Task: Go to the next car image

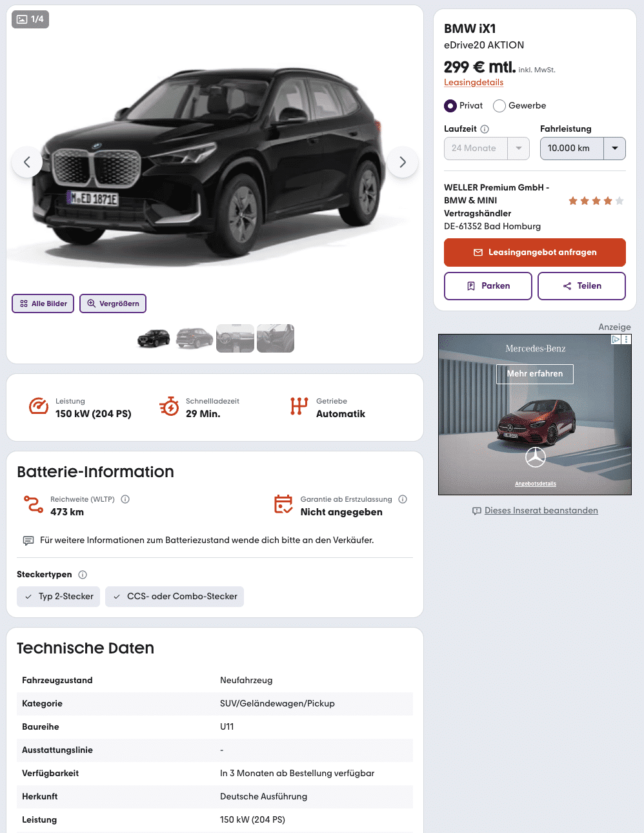Action: (403, 162)
